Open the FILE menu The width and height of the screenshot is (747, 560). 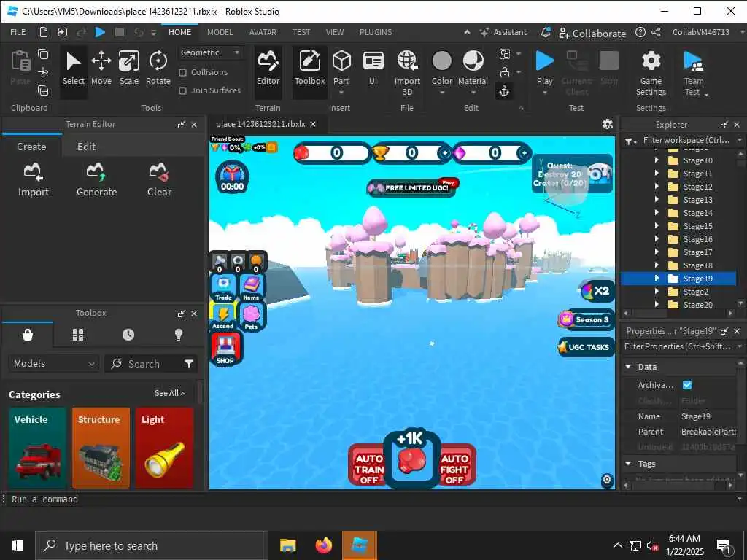18,32
